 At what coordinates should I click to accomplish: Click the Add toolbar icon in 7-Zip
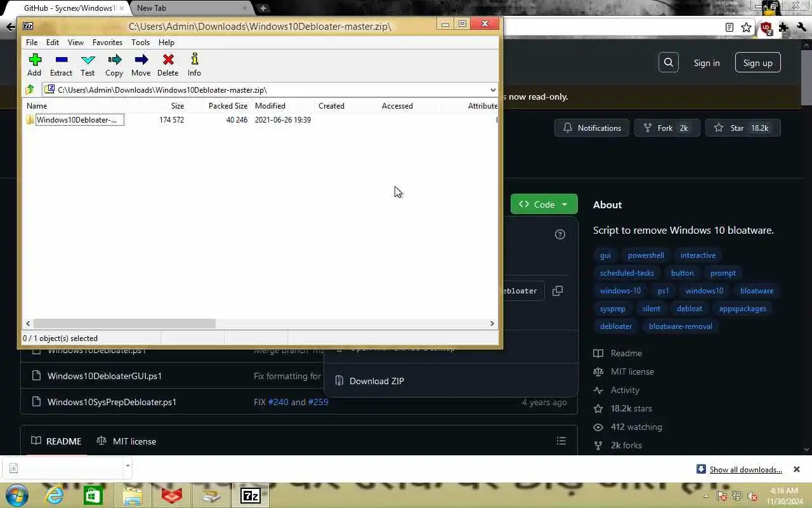pyautogui.click(x=34, y=60)
